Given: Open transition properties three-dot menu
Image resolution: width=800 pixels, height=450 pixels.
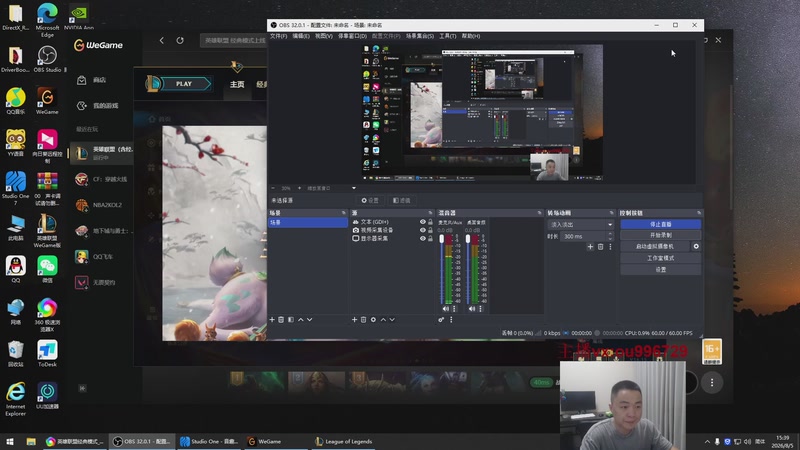Looking at the screenshot, I should point(610,247).
